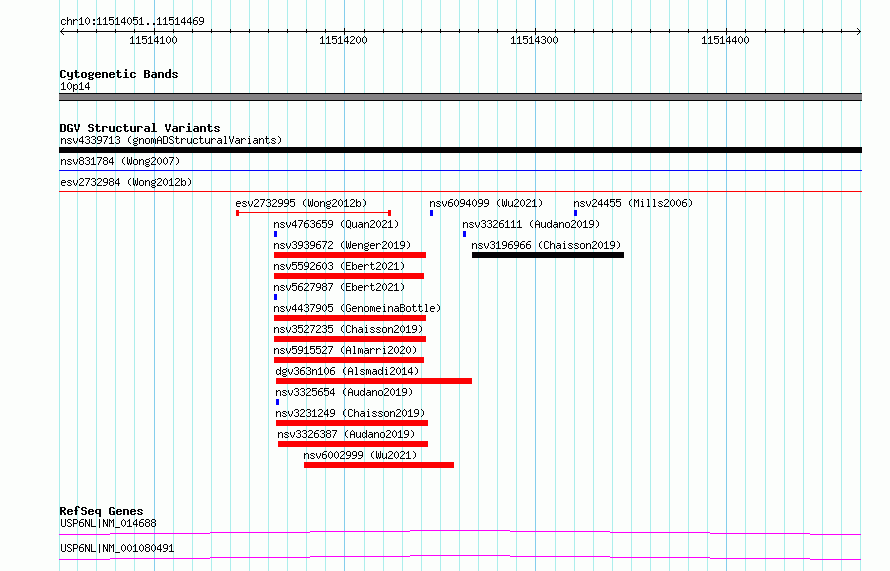Select the red dgv363n106 variant bar
Screen dimensions: 890x571
373,381
